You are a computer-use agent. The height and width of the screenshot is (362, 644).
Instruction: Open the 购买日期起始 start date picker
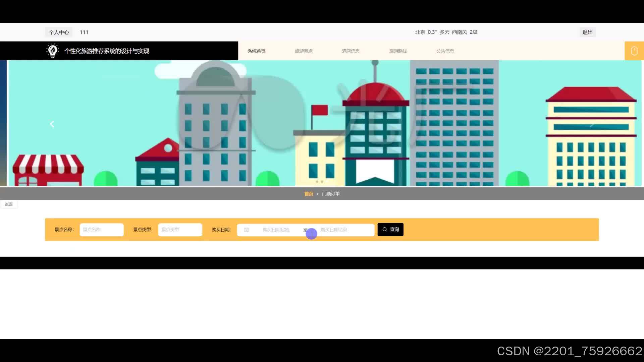pyautogui.click(x=276, y=230)
